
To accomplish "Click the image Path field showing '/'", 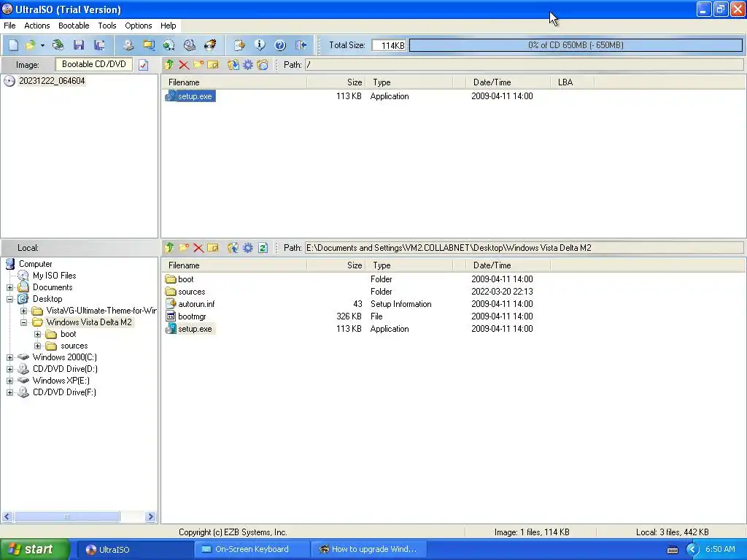I will 524,65.
